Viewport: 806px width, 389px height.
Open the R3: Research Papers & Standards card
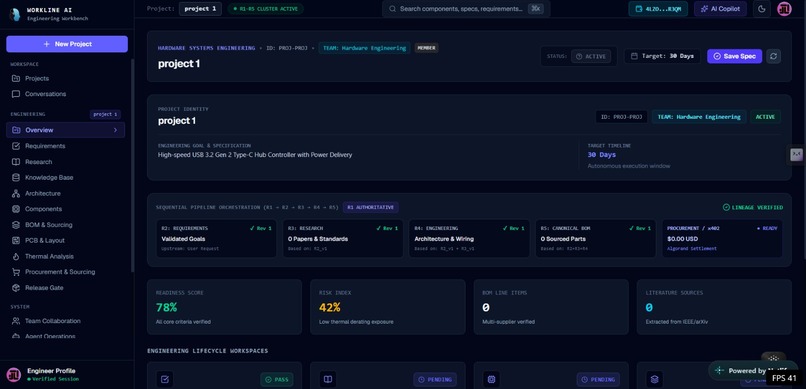click(343, 239)
